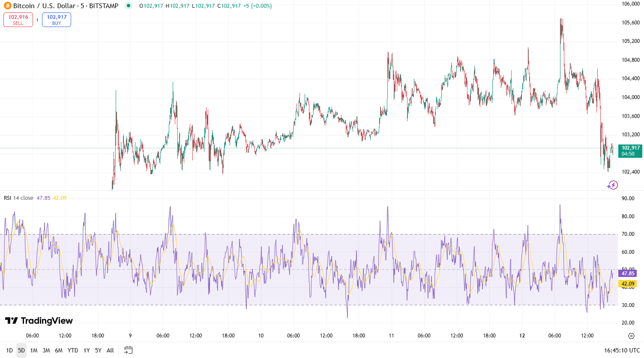The width and height of the screenshot is (644, 358).
Task: Click the BUY 102,917 button
Action: point(57,20)
